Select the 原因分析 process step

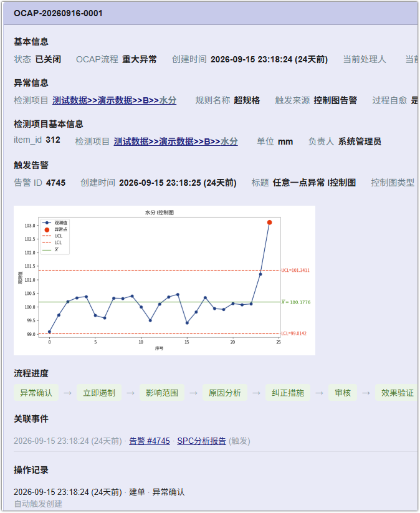[x=225, y=393]
